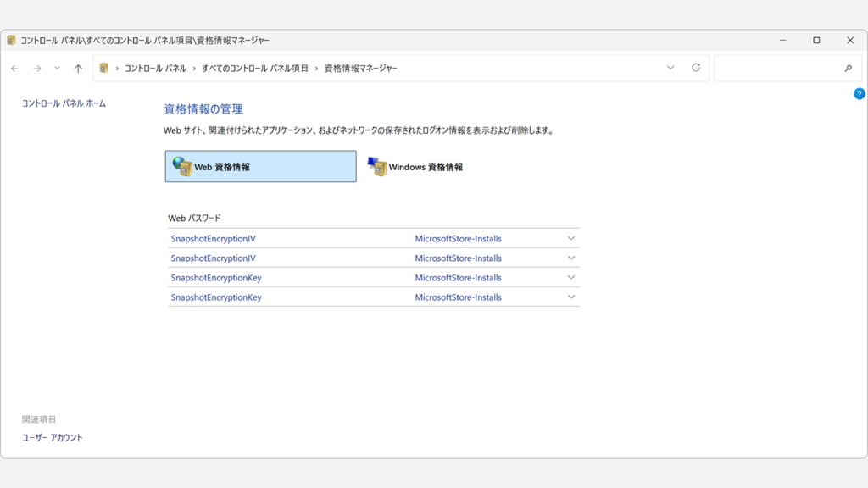Refresh the page with the reload icon
This screenshot has height=488, width=868.
695,68
